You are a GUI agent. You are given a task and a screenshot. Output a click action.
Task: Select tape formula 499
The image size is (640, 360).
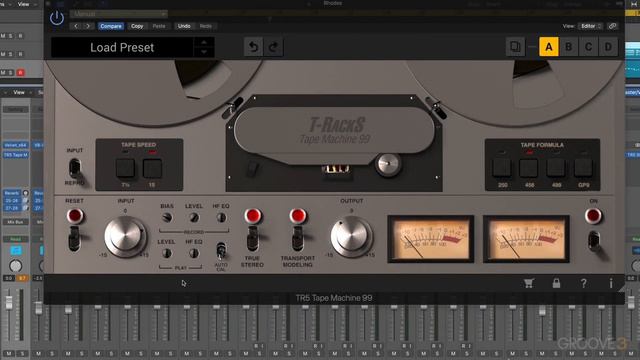point(556,168)
